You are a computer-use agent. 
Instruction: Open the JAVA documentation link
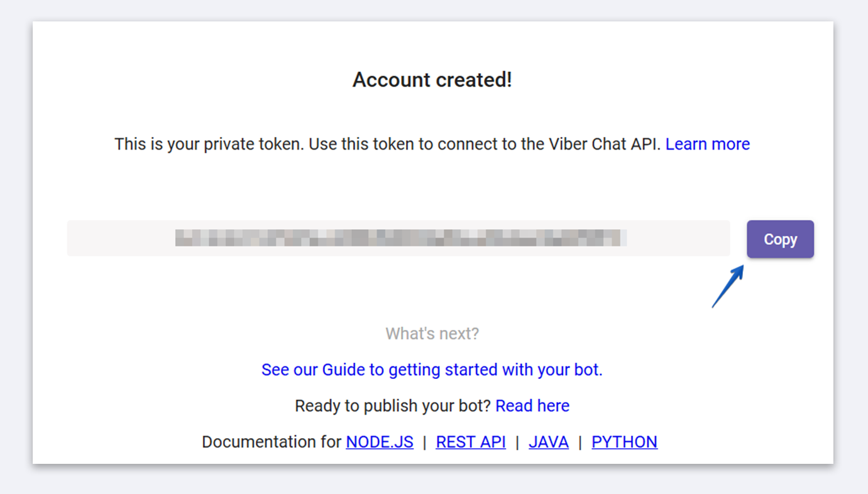549,442
